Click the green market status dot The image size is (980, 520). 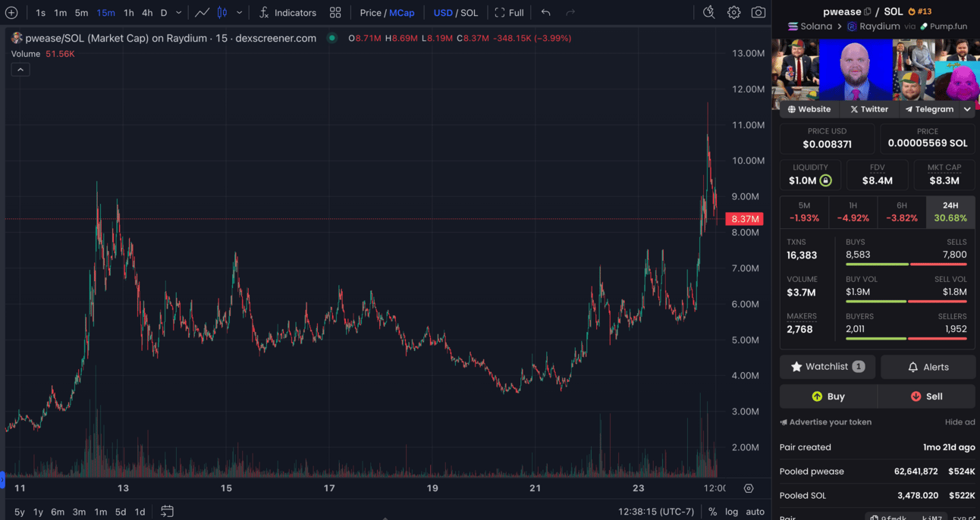coord(331,38)
